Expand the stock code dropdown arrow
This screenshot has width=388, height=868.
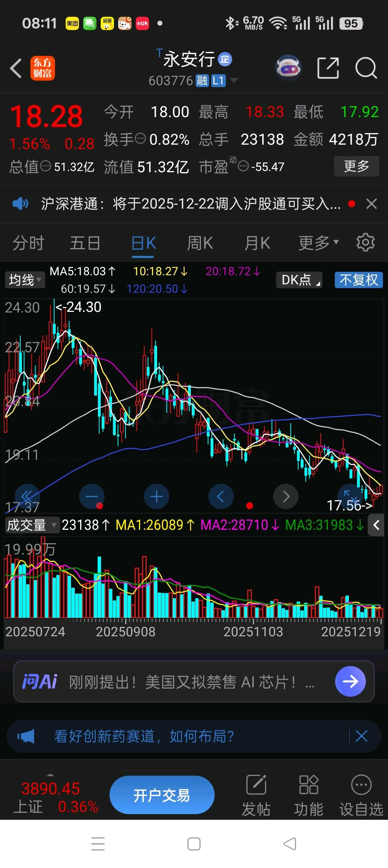point(234,80)
